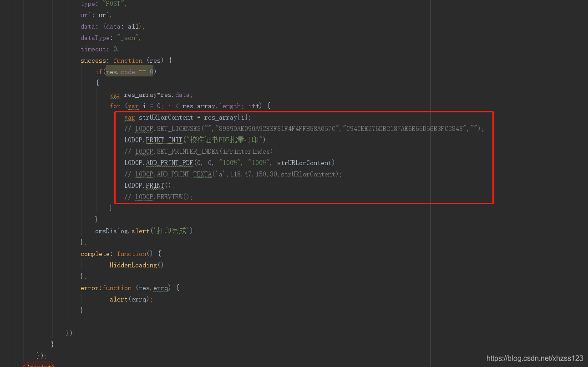Click the alert(errq) statement
The height and width of the screenshot is (367, 588).
tap(131, 299)
